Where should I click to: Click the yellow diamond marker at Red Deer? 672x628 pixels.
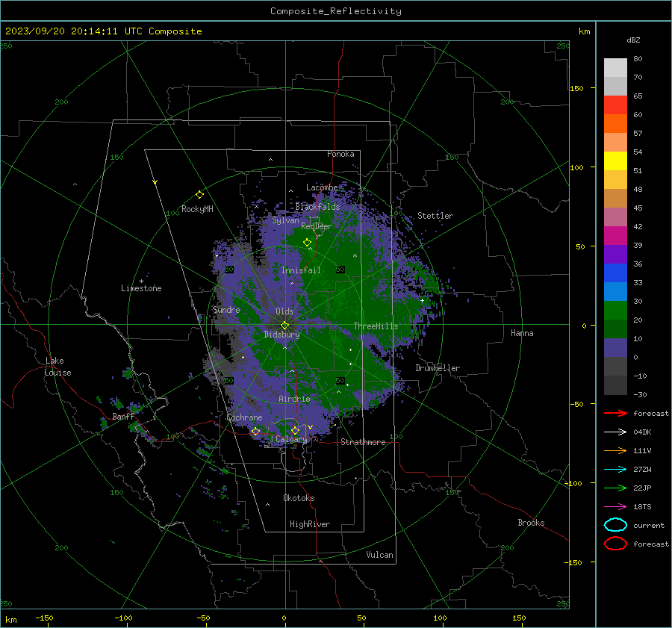[307, 243]
